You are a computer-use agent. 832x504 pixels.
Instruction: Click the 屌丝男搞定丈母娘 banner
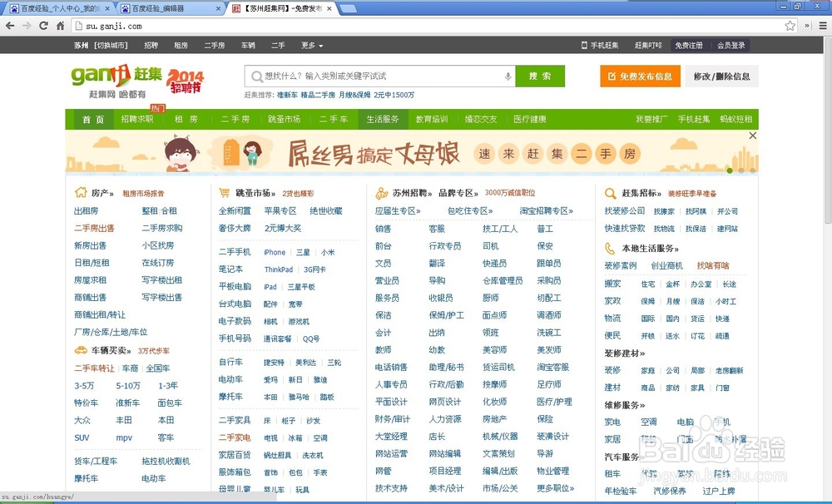[x=412, y=152]
